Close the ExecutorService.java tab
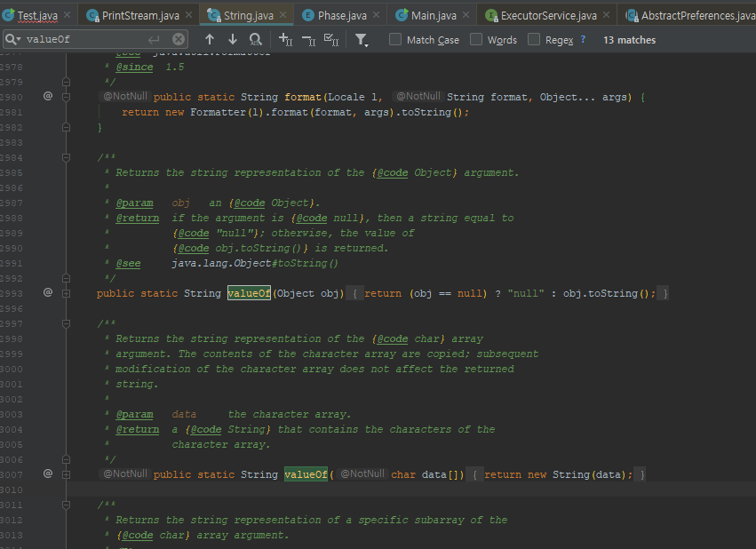Viewport: 756px width, 549px height. 606,15
